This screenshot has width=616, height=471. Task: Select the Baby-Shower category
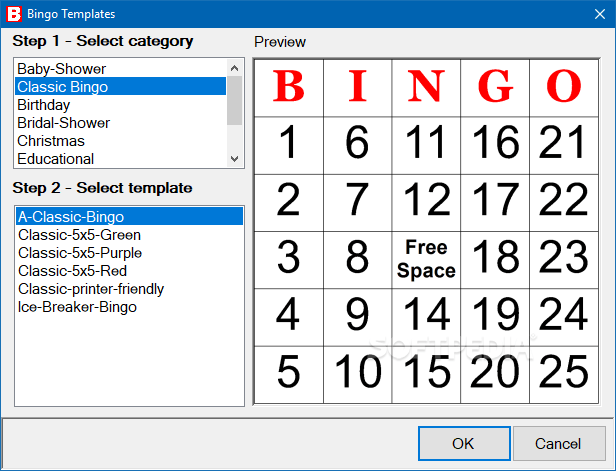(x=121, y=69)
